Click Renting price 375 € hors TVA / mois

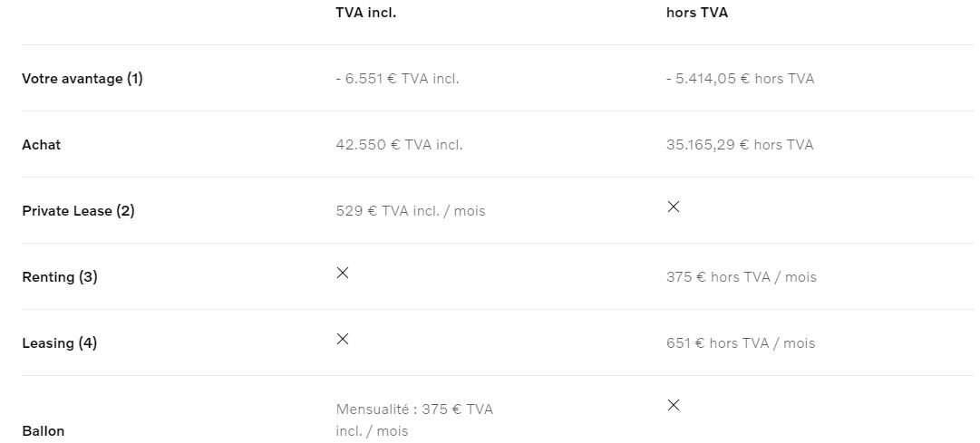[x=741, y=277]
